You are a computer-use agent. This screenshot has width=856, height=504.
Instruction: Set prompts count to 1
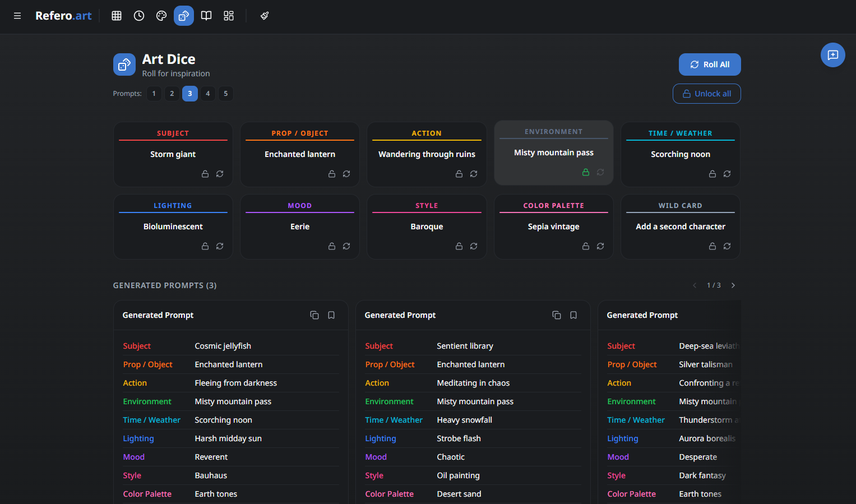(x=154, y=94)
